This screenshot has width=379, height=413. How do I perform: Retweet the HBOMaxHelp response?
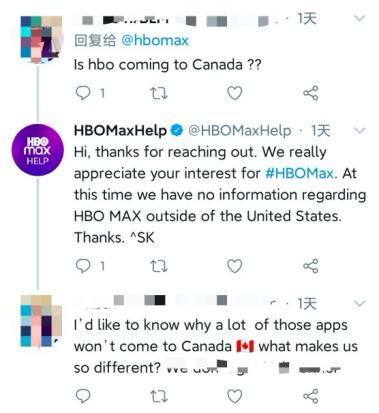[x=159, y=266]
